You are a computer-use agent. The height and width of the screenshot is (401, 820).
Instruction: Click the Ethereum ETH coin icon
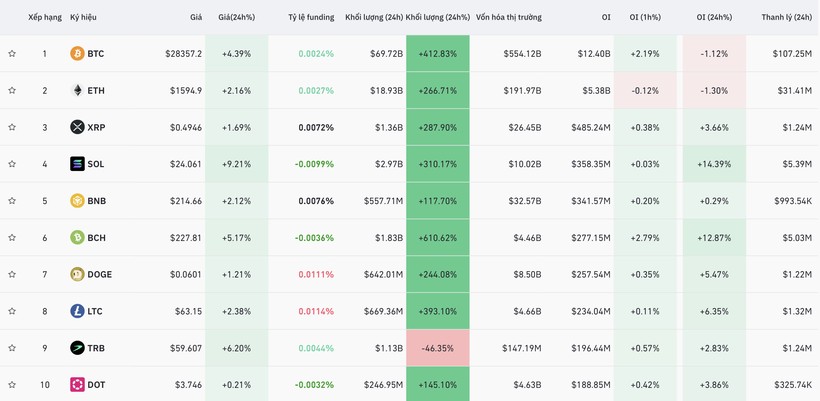pyautogui.click(x=77, y=91)
